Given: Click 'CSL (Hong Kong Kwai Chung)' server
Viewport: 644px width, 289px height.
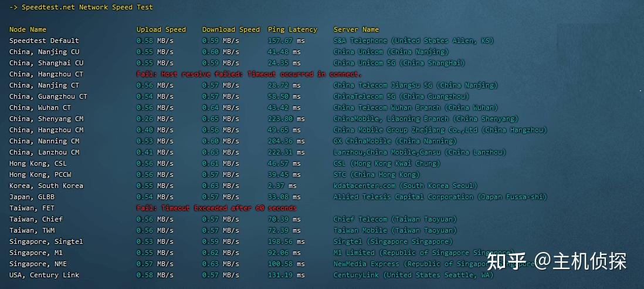Looking at the screenshot, I should point(387,163).
